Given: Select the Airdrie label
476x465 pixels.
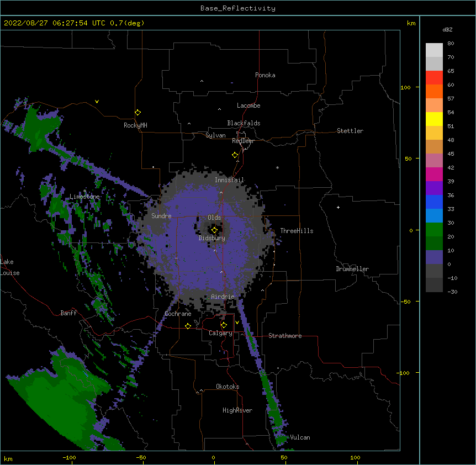Looking at the screenshot, I should pyautogui.click(x=223, y=297).
